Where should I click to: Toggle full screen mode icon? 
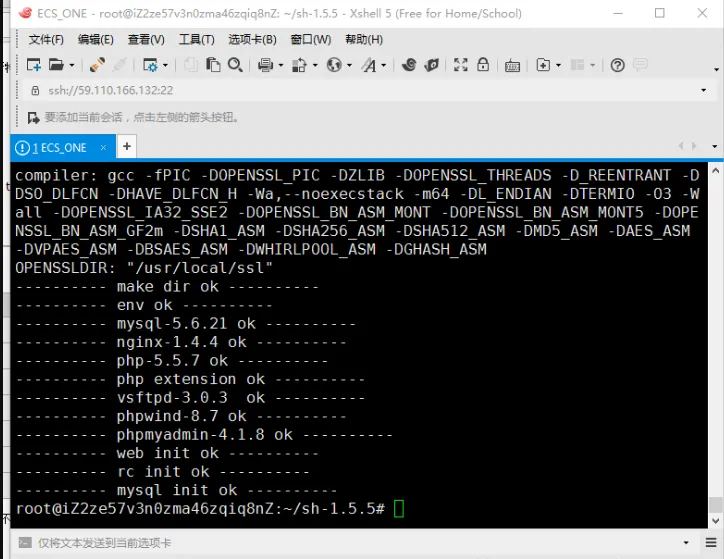click(x=460, y=65)
